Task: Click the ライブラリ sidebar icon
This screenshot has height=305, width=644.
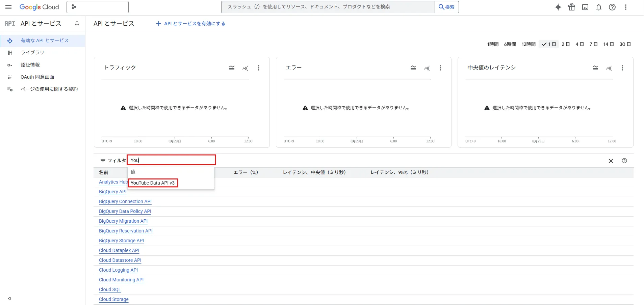Action: pos(10,53)
